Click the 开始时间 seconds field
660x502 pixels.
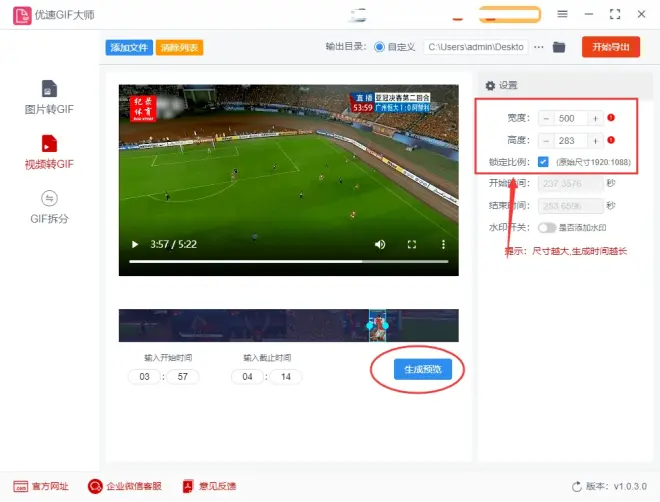(571, 184)
